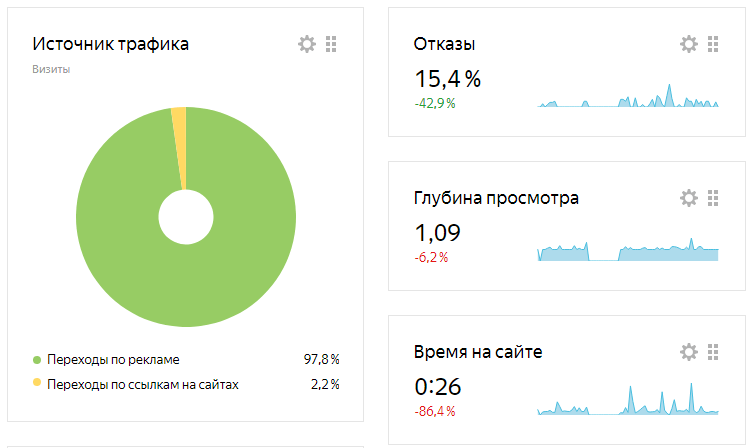Click grid handle icon on Отказы widget
This screenshot has height=448, width=752.
click(713, 44)
